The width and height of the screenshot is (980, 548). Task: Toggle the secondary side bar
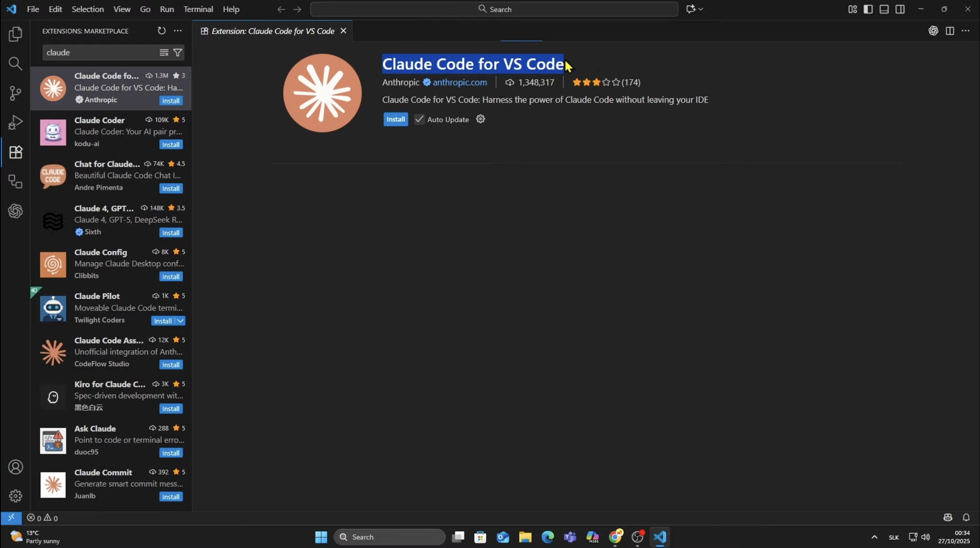[x=900, y=9]
